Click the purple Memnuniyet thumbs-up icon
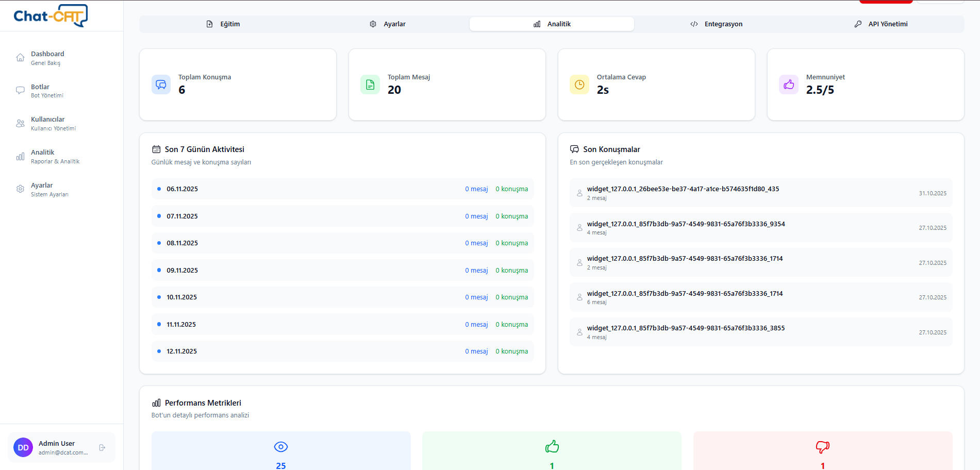The height and width of the screenshot is (470, 980). click(789, 85)
